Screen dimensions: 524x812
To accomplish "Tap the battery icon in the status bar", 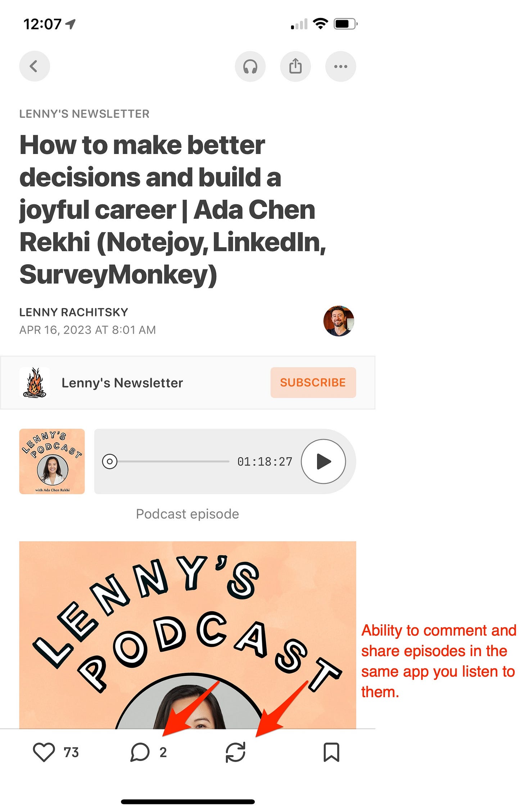I will (x=345, y=24).
